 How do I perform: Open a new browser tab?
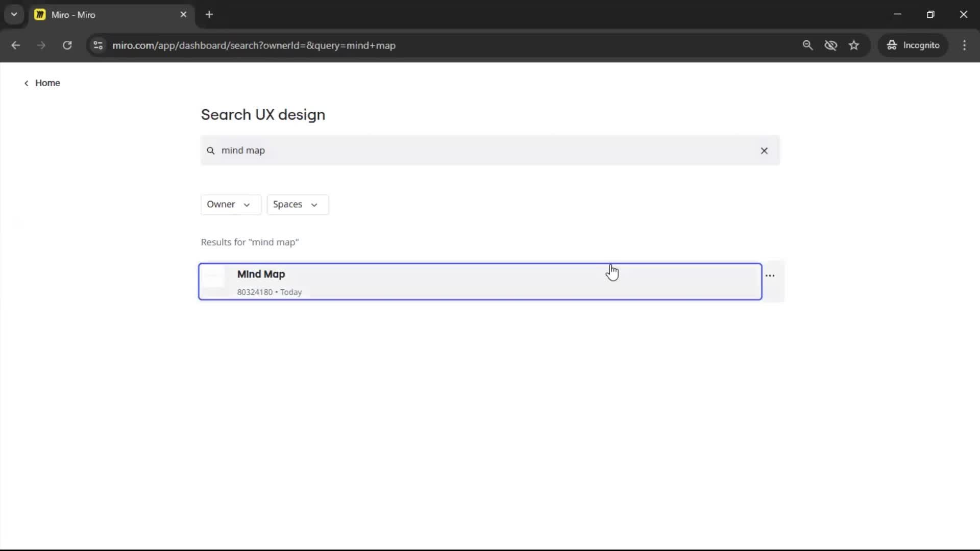209,14
